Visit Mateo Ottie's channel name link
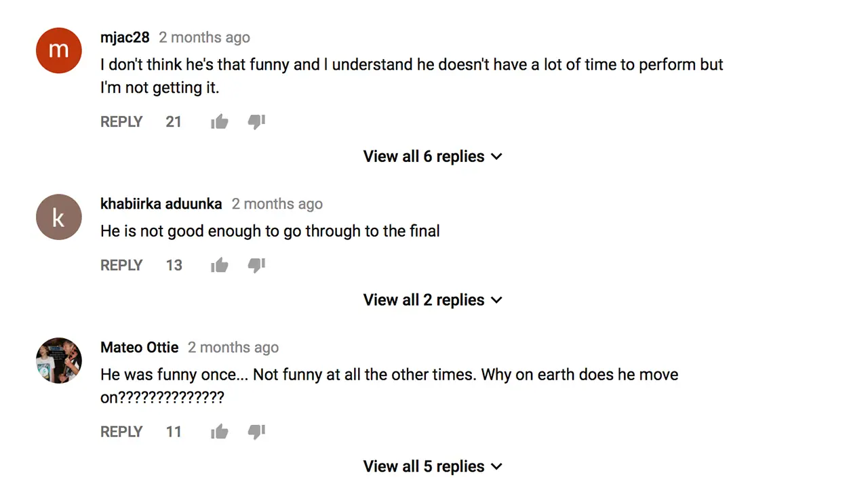 [139, 348]
